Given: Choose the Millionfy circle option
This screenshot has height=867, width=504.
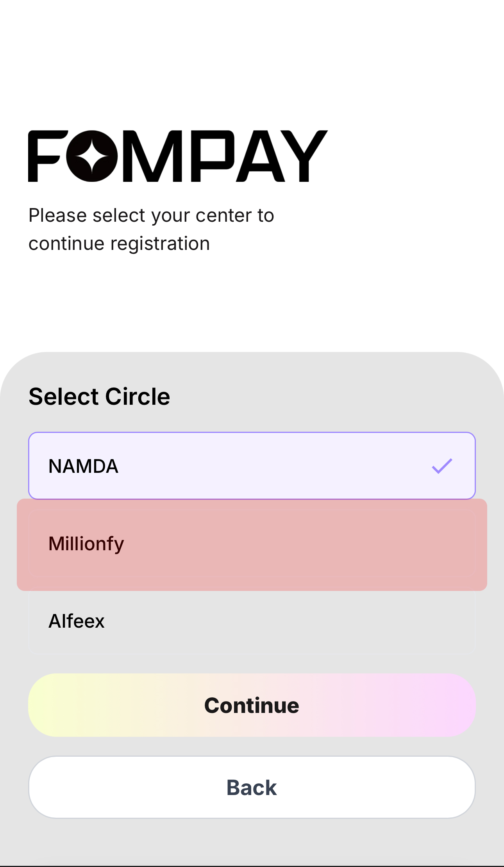Looking at the screenshot, I should point(252,544).
